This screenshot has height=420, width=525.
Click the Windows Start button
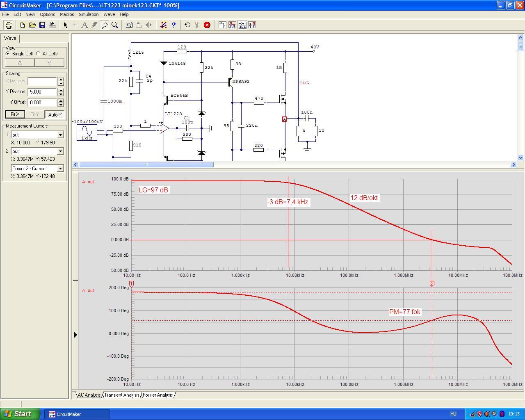[x=20, y=414]
